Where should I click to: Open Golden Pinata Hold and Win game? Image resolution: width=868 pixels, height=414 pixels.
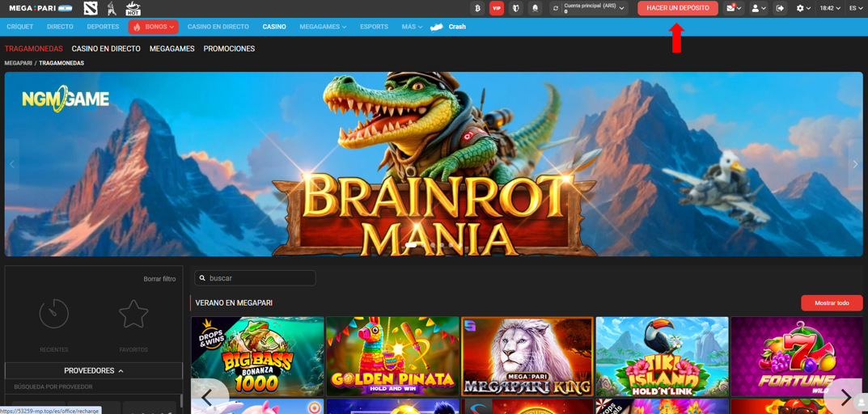(x=392, y=356)
